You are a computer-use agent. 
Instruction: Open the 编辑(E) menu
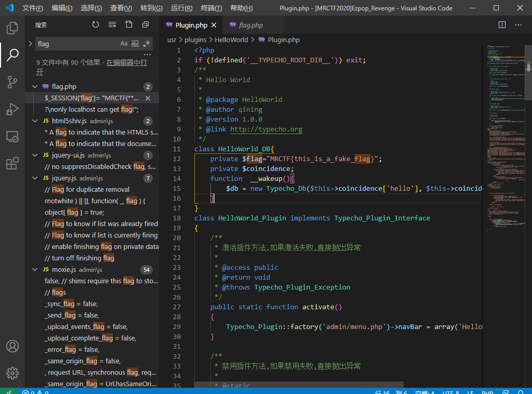click(x=62, y=8)
